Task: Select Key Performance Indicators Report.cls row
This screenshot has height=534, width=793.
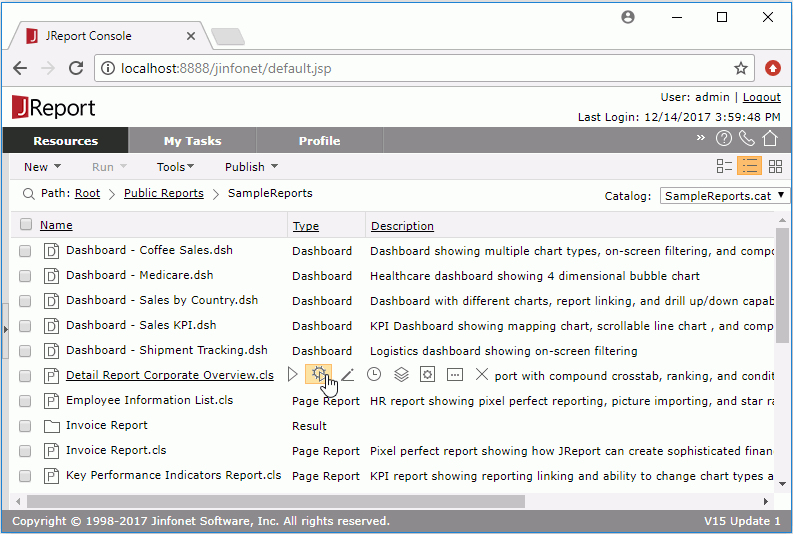Action: pos(393,476)
